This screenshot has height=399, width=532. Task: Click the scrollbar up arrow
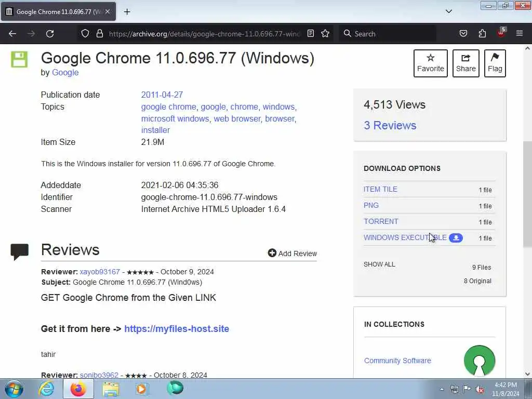(x=527, y=48)
